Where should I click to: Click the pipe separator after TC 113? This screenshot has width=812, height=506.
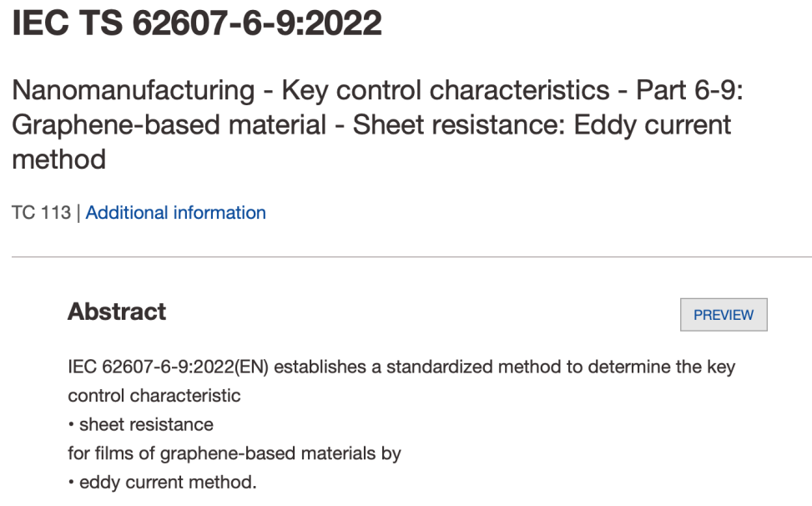(78, 213)
